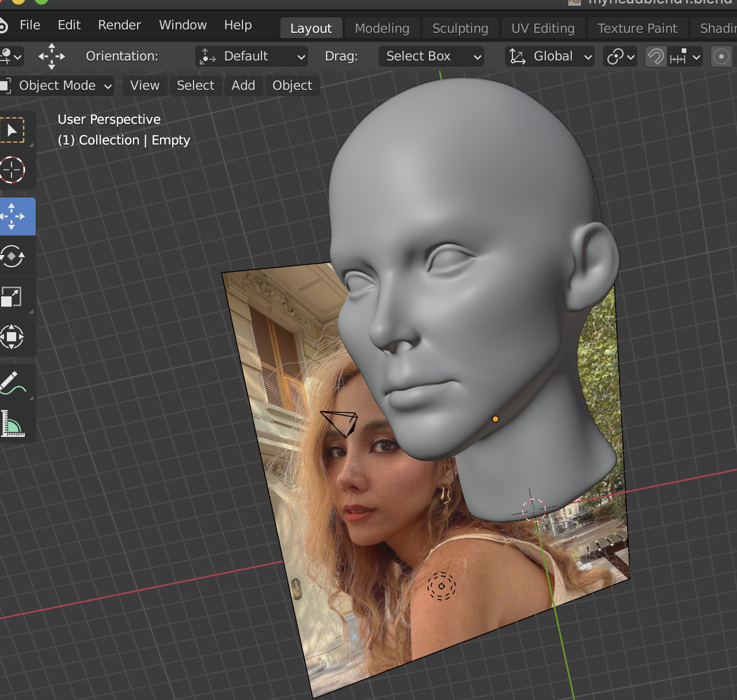Click the light object on the image

click(442, 586)
